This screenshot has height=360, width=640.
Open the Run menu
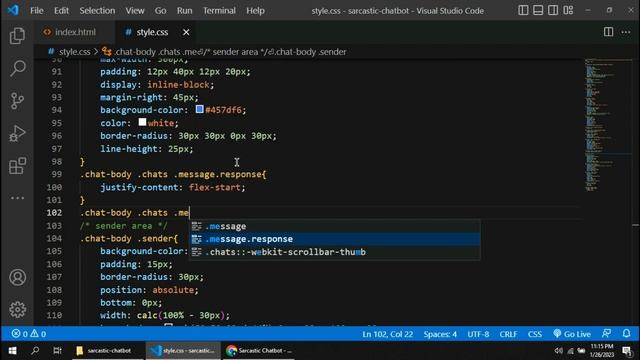click(x=184, y=11)
